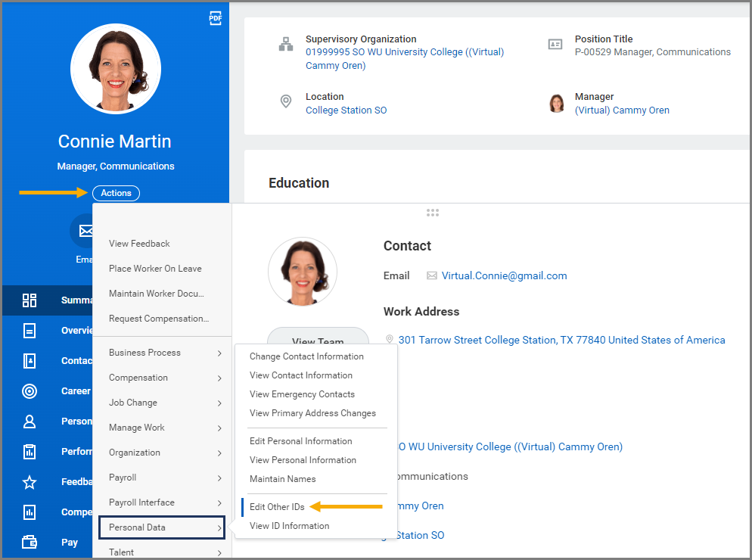Click the Overview document icon in sidebar
Viewport: 752px width, 560px height.
[30, 331]
